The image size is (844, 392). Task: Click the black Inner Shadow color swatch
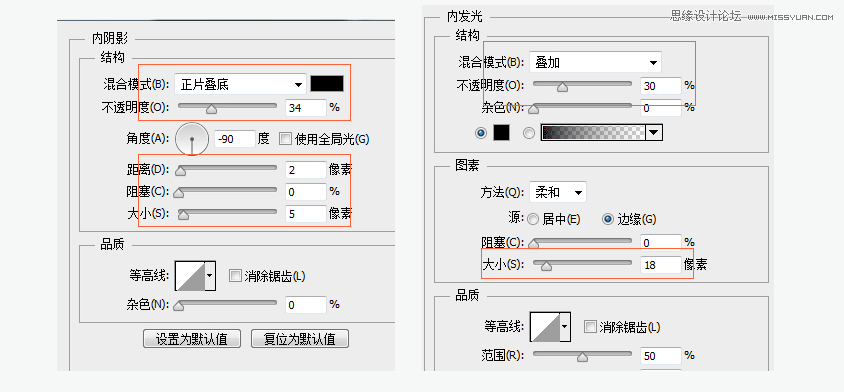(327, 84)
